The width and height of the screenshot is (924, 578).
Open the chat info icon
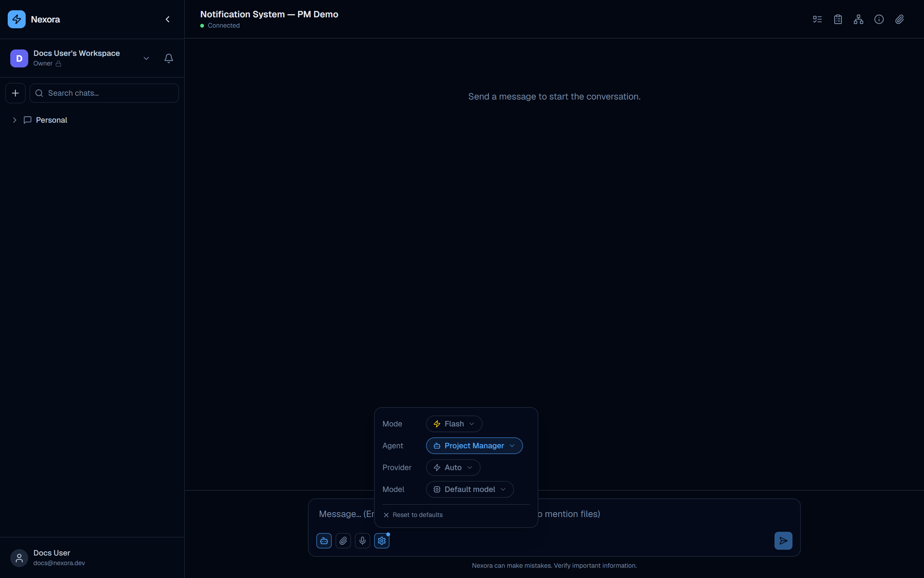879,19
